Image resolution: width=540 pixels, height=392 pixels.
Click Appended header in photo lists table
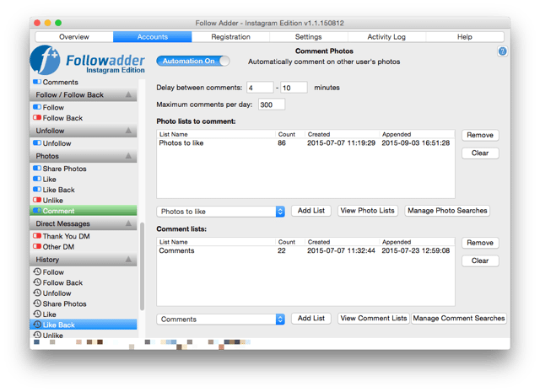pos(397,134)
